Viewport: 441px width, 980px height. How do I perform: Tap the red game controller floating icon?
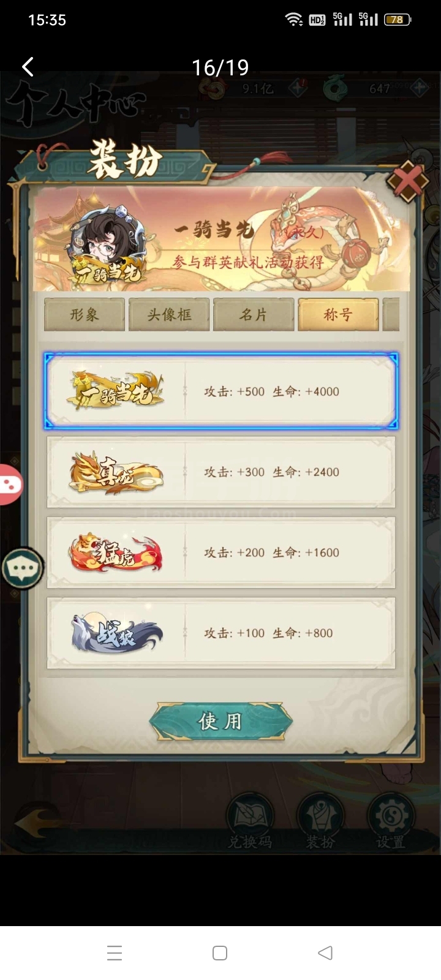click(10, 484)
